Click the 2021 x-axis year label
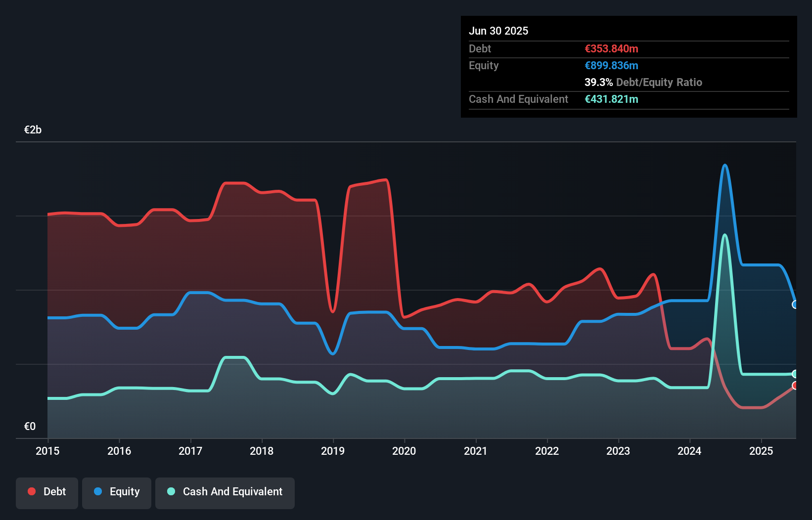The height and width of the screenshot is (520, 812). click(x=475, y=451)
